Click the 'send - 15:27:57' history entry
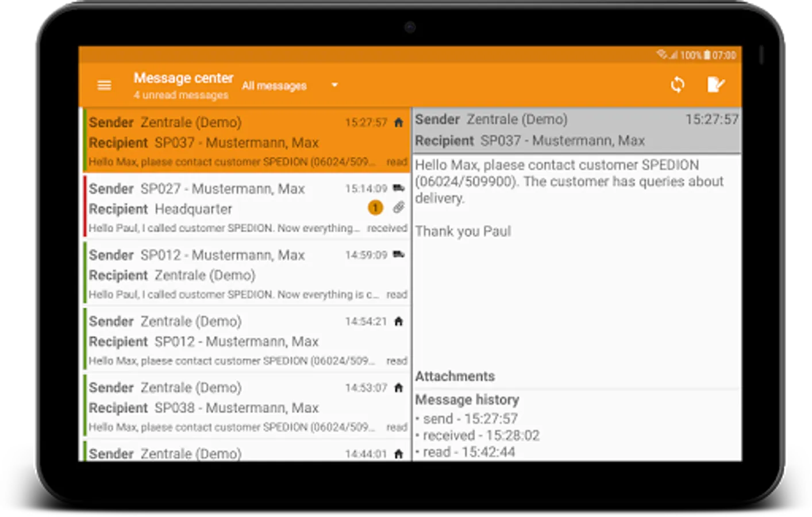The width and height of the screenshot is (812, 517). (466, 419)
